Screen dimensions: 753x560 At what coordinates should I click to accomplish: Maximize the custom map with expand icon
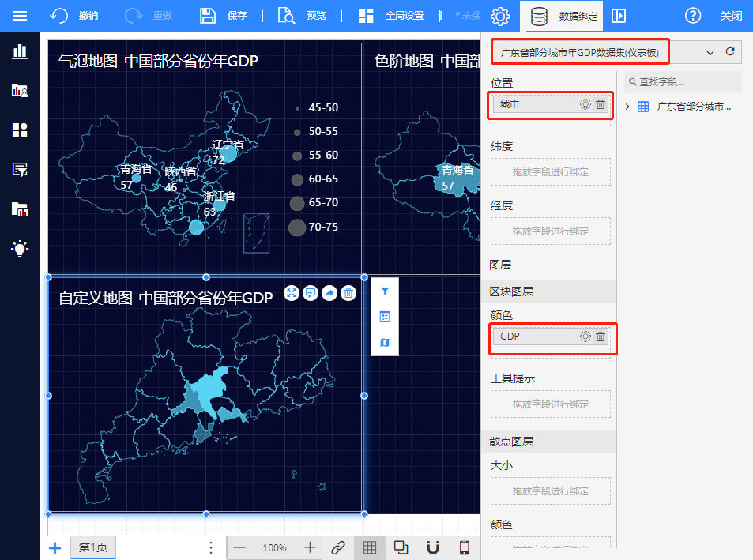pyautogui.click(x=292, y=293)
